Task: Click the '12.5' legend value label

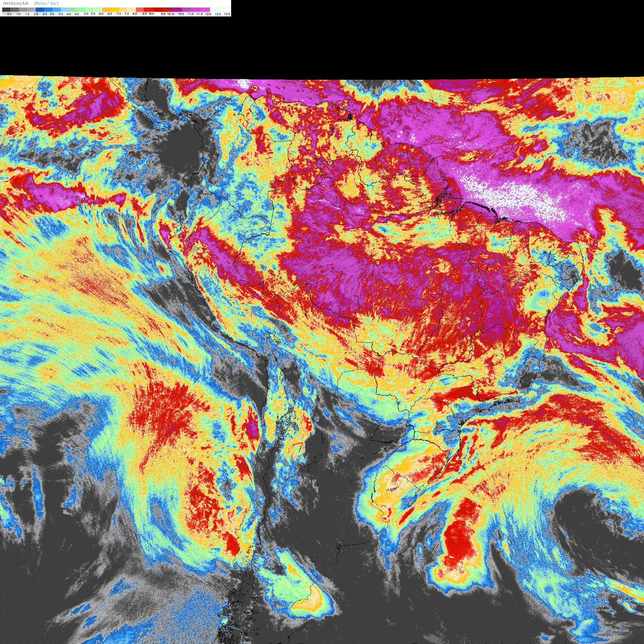Action: click(218, 14)
